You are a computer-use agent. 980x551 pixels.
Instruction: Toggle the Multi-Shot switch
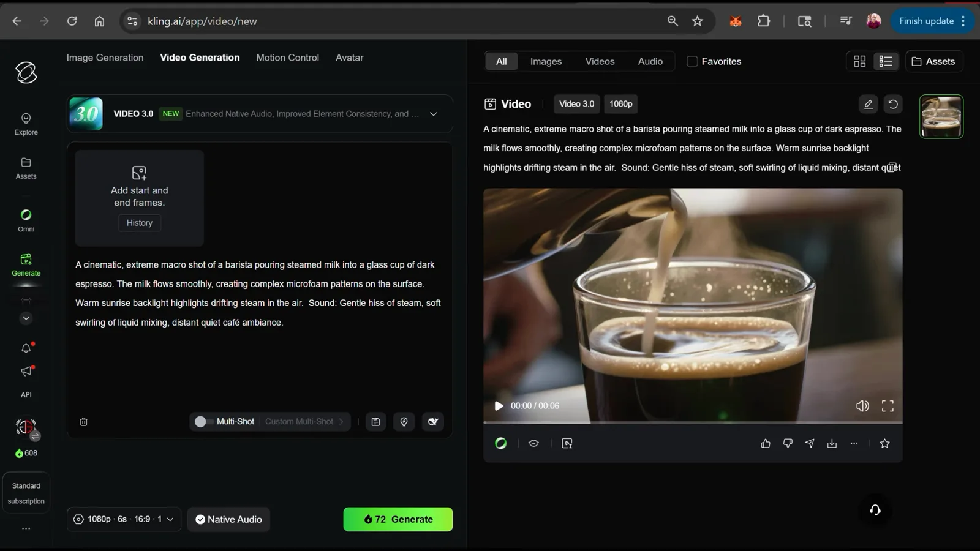tap(203, 422)
